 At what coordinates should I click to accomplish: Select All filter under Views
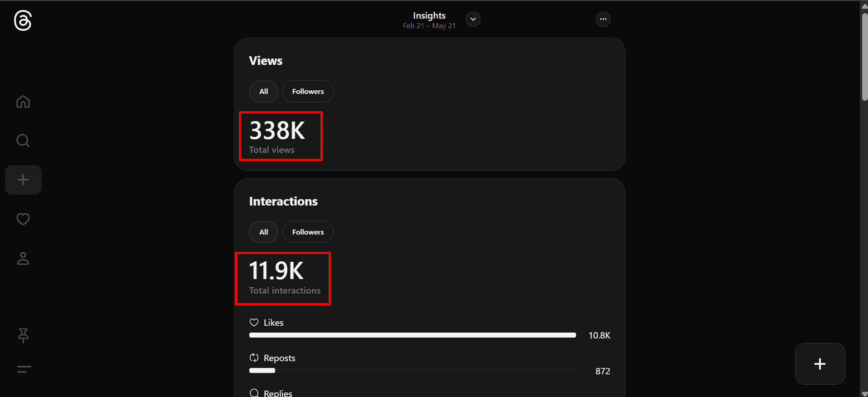[x=263, y=91]
